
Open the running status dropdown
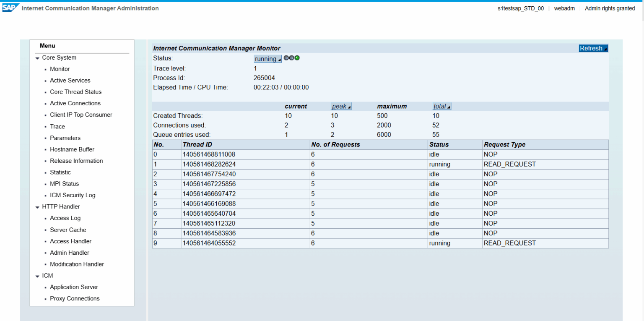[x=267, y=59]
